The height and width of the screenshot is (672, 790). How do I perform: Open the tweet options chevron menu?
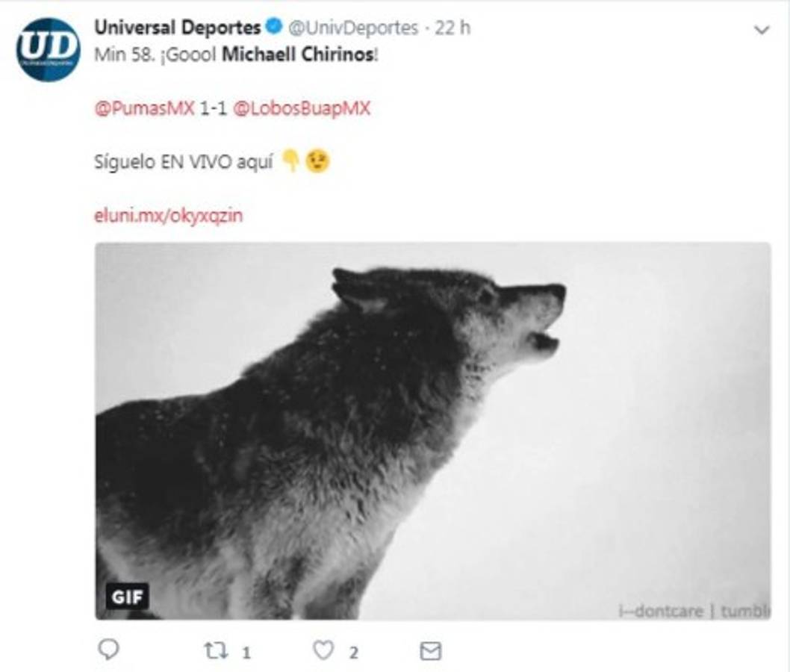click(x=762, y=30)
